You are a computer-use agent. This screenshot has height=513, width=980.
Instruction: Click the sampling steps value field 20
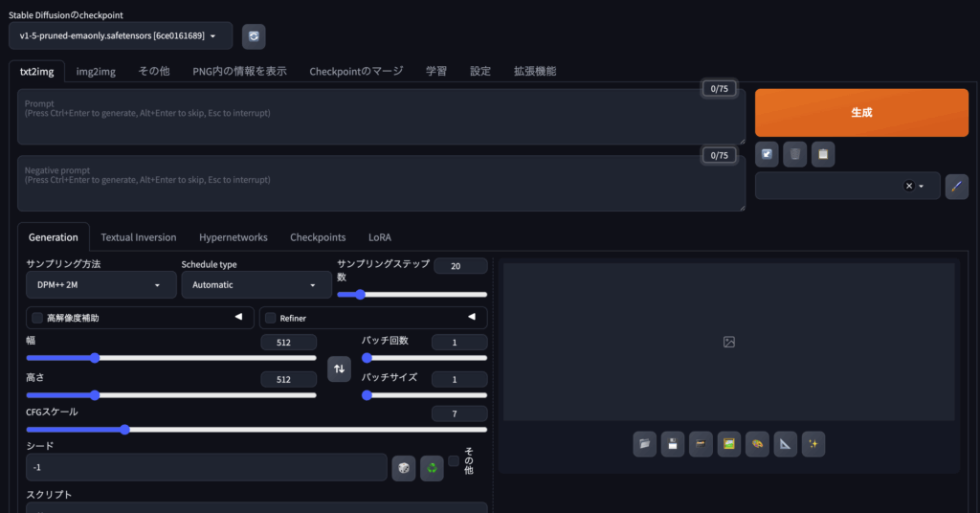coord(460,266)
